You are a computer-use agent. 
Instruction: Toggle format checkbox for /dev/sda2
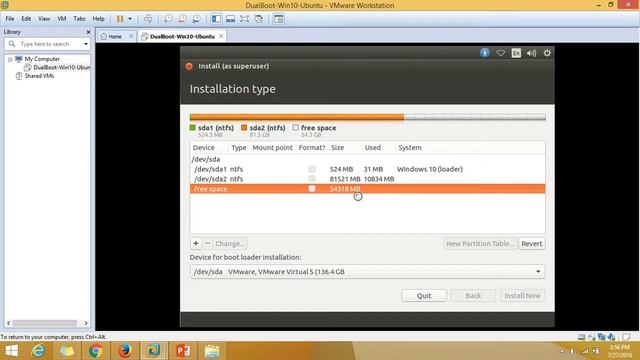pyautogui.click(x=312, y=179)
